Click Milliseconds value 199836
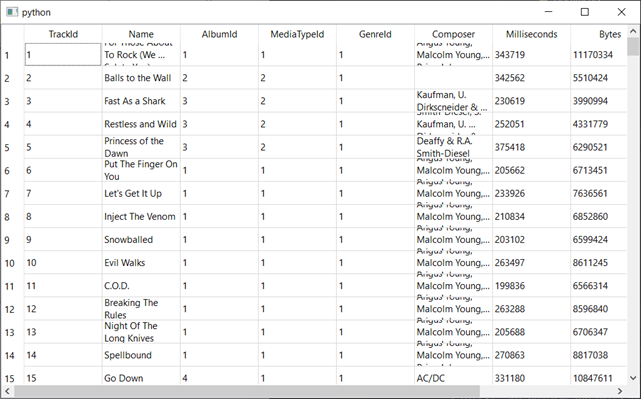This screenshot has height=399, width=641. [x=531, y=286]
